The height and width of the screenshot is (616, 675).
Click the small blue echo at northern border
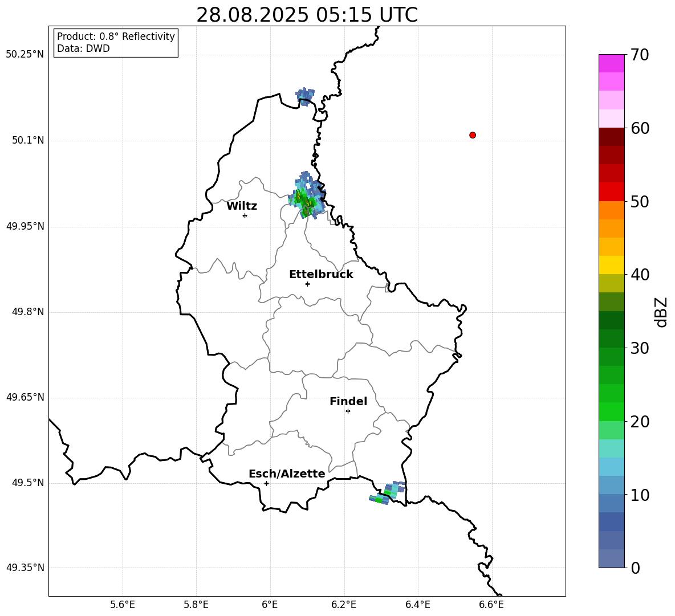pyautogui.click(x=305, y=96)
